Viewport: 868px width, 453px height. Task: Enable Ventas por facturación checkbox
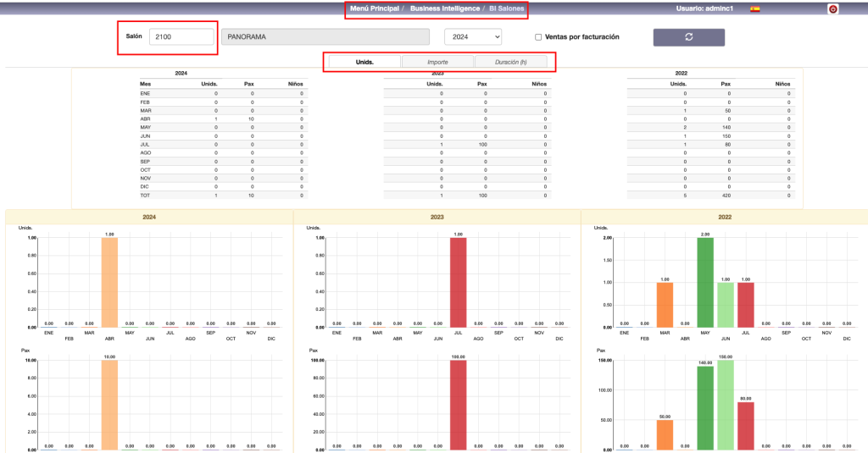pyautogui.click(x=538, y=37)
